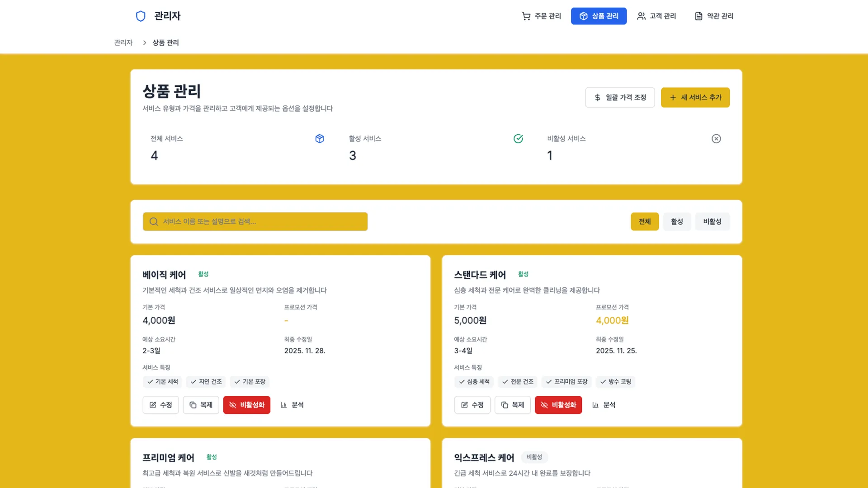The width and height of the screenshot is (868, 488).
Task: Click the package icon in 전체 서비스 card
Action: click(320, 139)
